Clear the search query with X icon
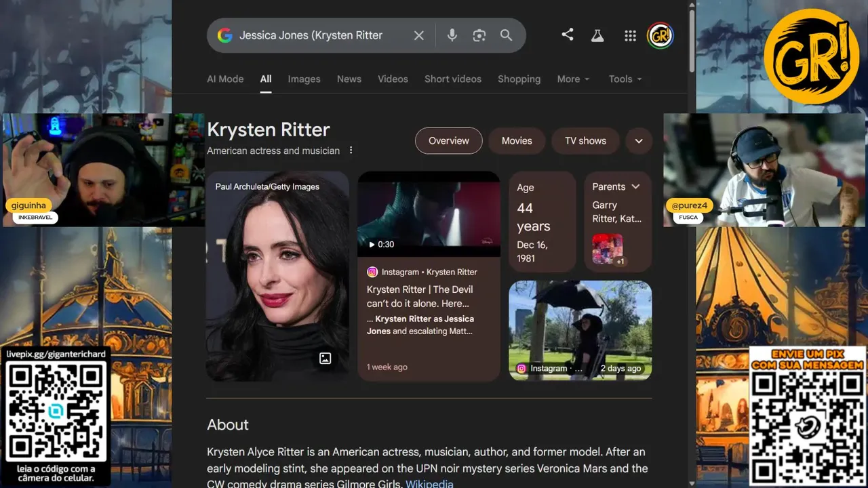The height and width of the screenshot is (488, 868). [x=419, y=35]
